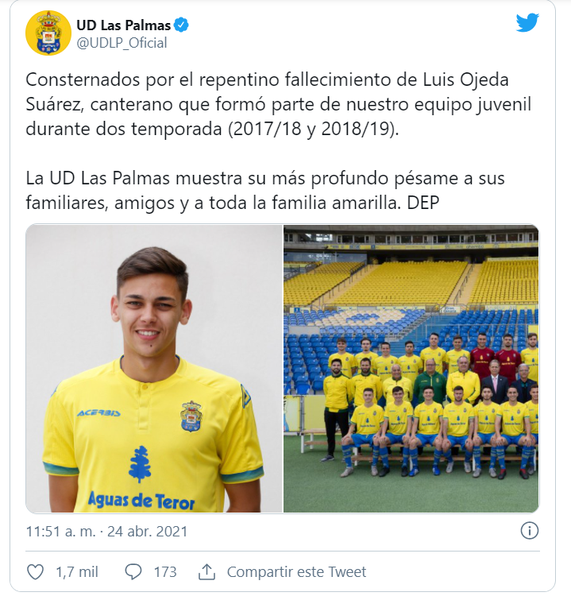The height and width of the screenshot is (600, 571).
Task: Open the UD Las Palmas profile avatar
Action: 48,33
